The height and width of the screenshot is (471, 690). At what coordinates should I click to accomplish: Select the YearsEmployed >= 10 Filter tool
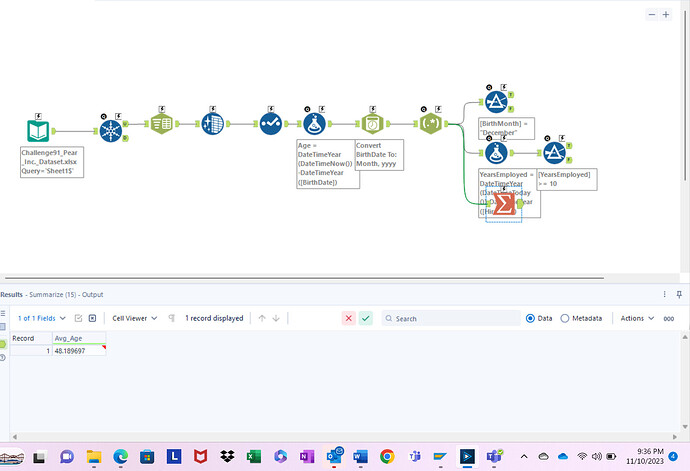click(552, 152)
